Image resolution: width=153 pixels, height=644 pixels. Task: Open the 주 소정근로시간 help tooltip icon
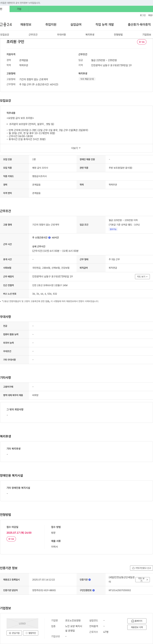click(49, 237)
